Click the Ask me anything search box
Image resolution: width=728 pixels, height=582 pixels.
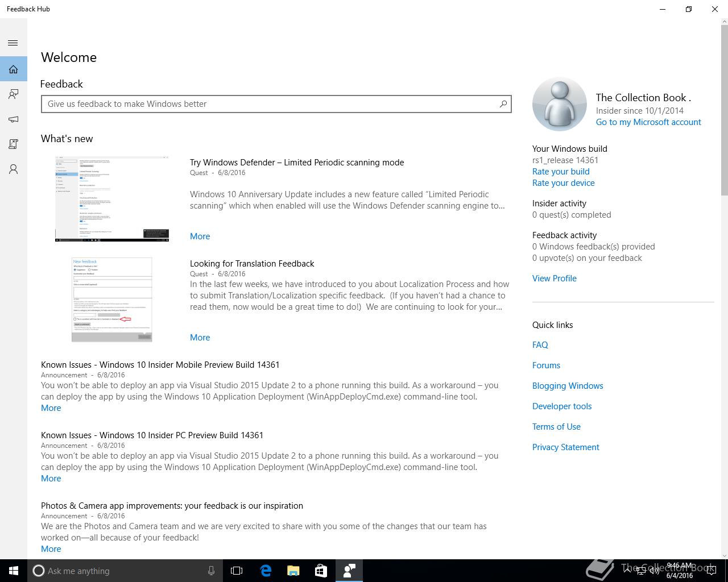click(125, 571)
